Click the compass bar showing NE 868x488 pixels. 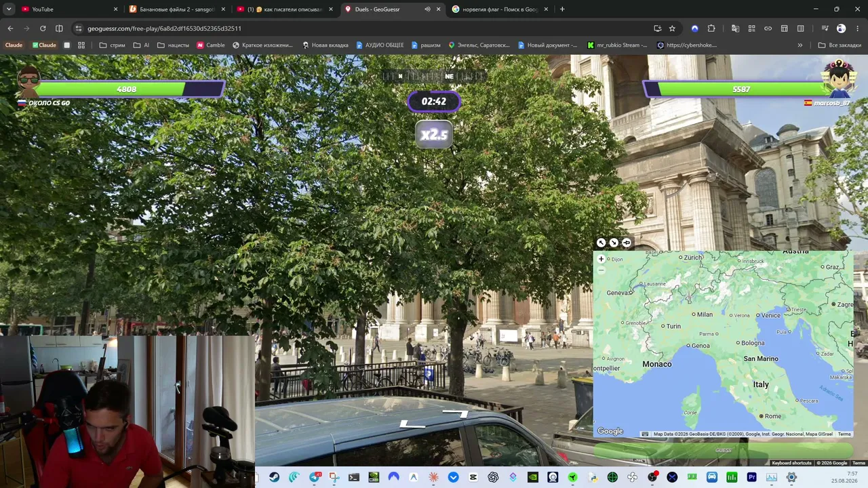click(434, 77)
